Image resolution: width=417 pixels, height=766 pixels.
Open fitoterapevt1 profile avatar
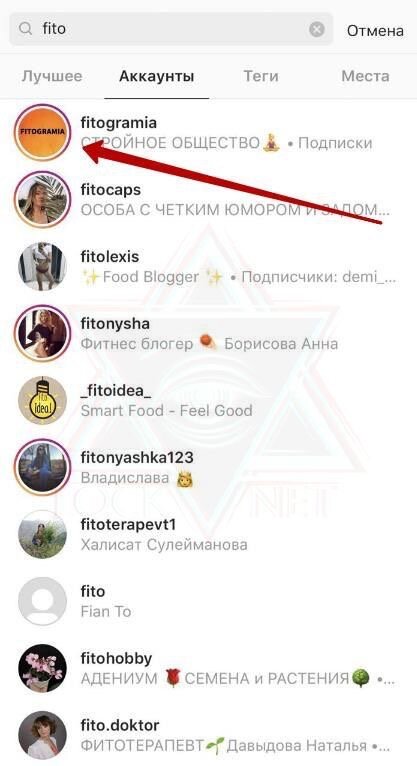pyautogui.click(x=42, y=534)
